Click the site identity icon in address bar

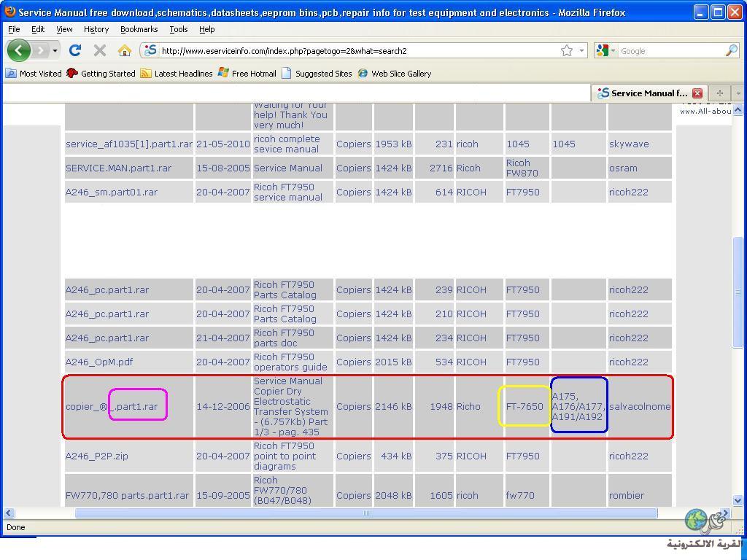[x=150, y=50]
